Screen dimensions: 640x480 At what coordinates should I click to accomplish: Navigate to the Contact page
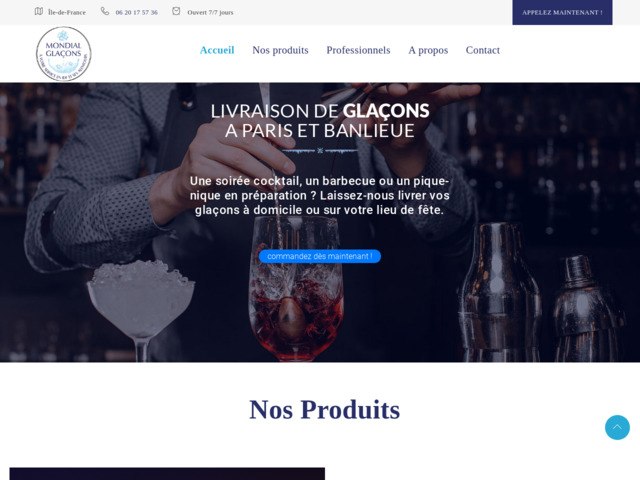click(x=482, y=50)
